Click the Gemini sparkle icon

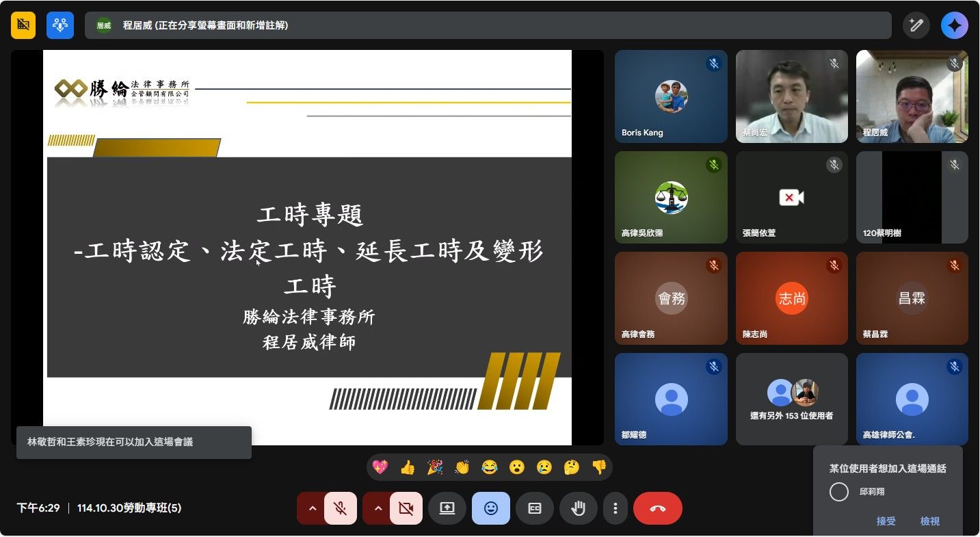(x=954, y=25)
